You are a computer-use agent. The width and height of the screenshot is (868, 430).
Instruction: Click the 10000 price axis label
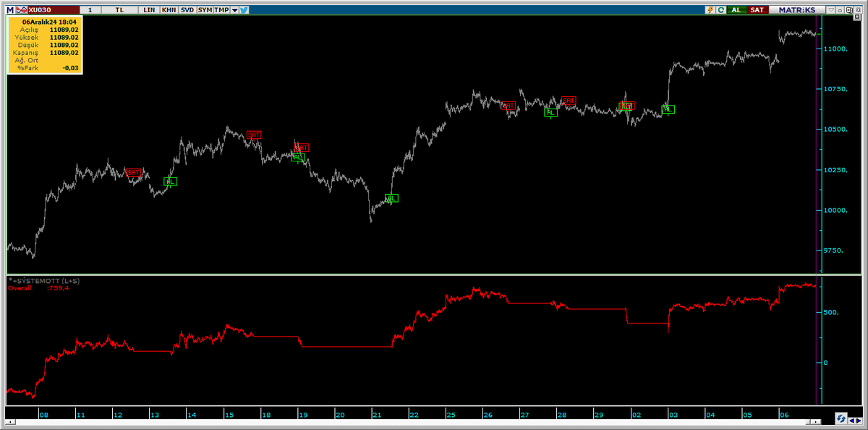coord(835,211)
